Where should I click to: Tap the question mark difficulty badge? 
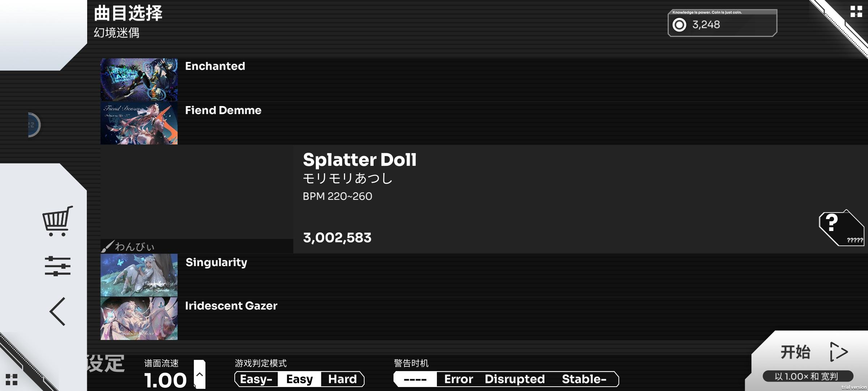[841, 228]
